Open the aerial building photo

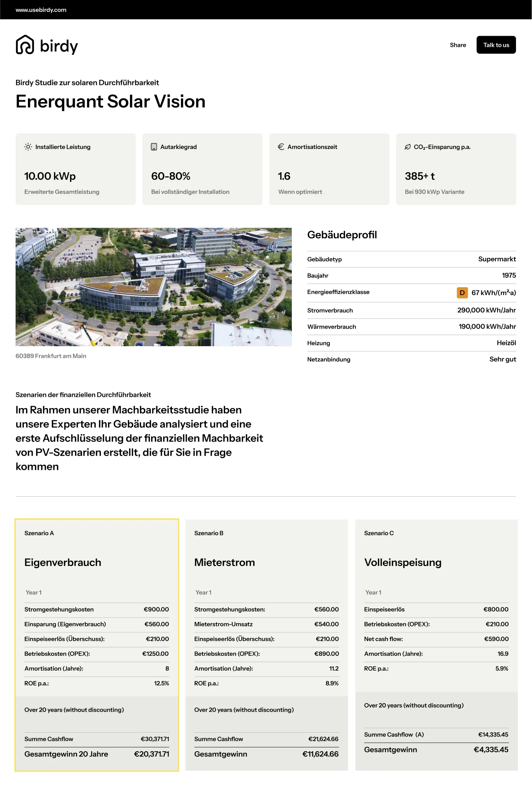pos(153,287)
